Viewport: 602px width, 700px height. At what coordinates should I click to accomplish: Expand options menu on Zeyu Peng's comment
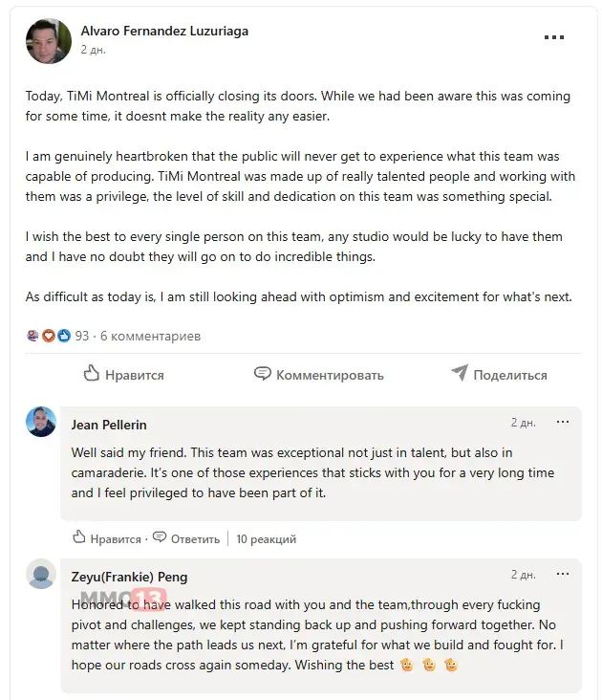[563, 575]
